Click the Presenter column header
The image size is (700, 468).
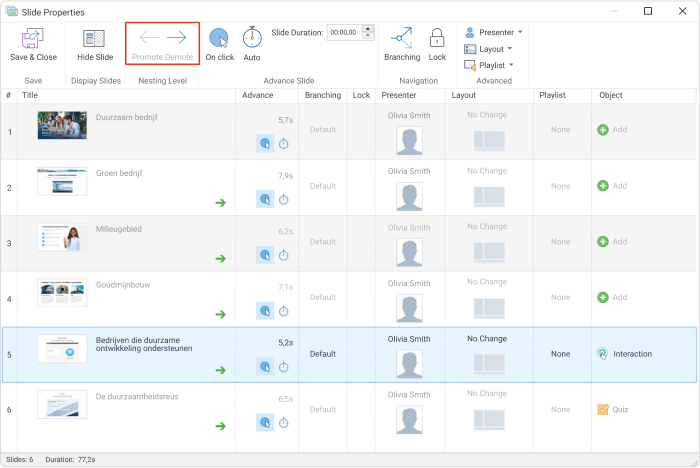point(399,95)
